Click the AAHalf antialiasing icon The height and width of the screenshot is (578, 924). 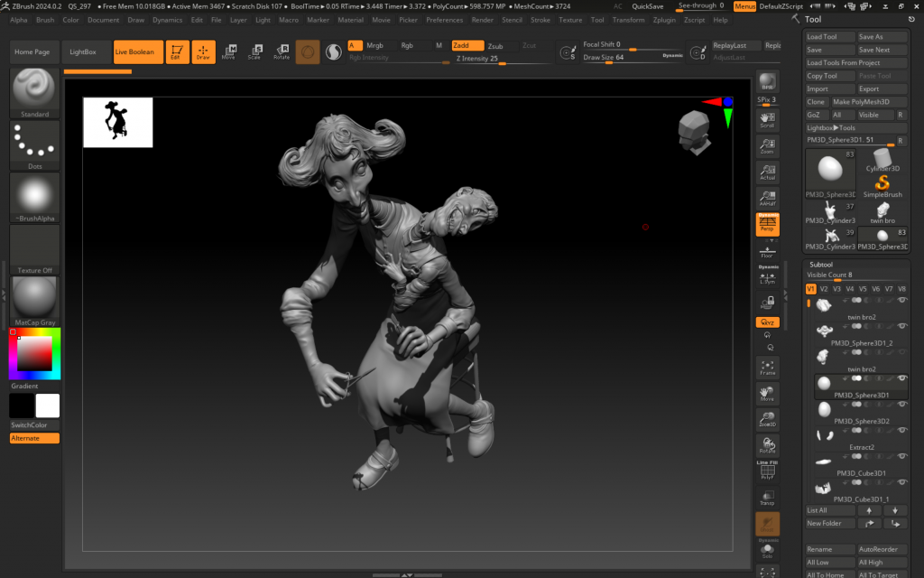click(767, 198)
